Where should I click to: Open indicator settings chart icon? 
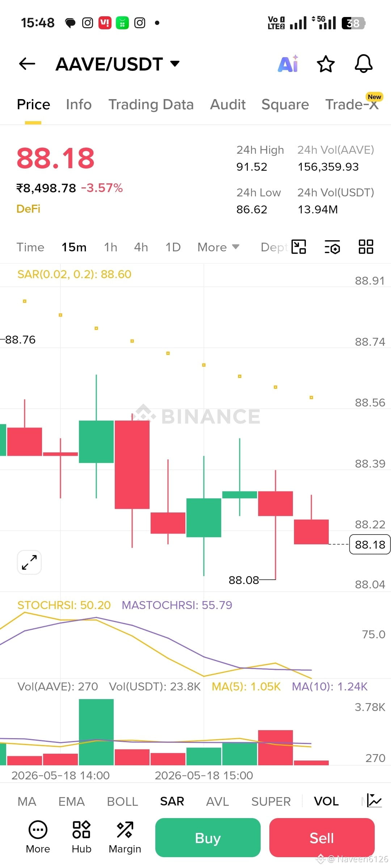pyautogui.click(x=374, y=801)
